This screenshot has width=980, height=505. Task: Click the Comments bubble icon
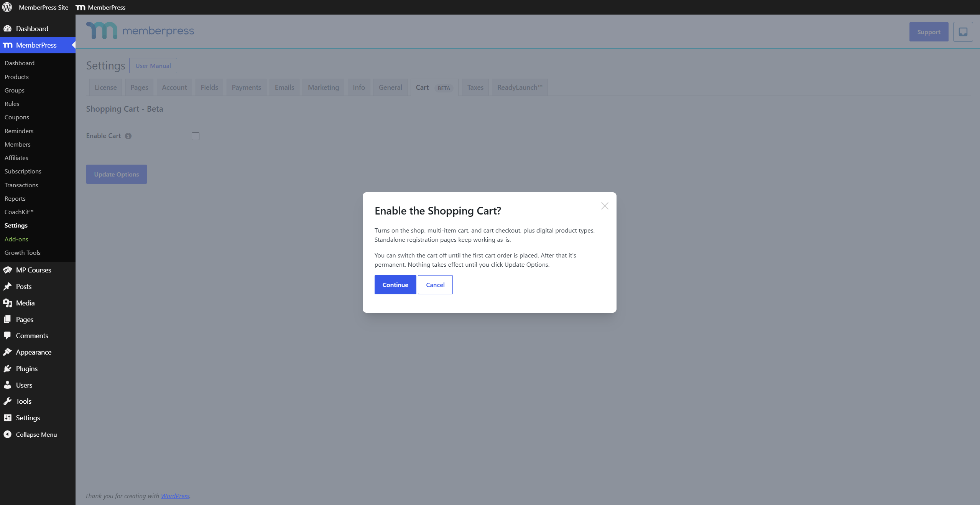click(x=7, y=335)
